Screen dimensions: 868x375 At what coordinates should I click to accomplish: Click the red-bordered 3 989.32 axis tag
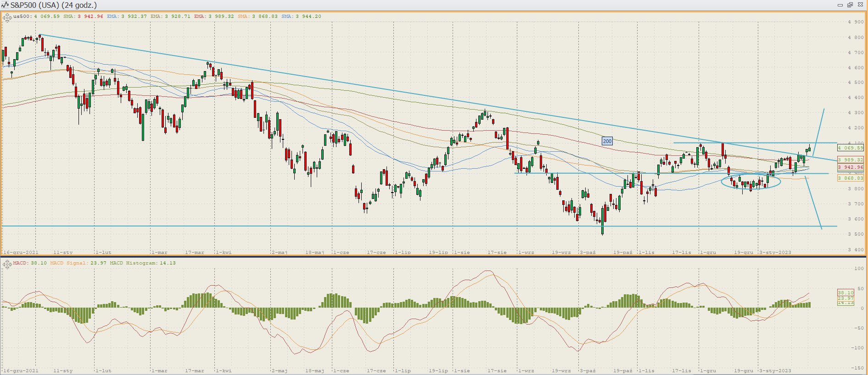[850, 160]
